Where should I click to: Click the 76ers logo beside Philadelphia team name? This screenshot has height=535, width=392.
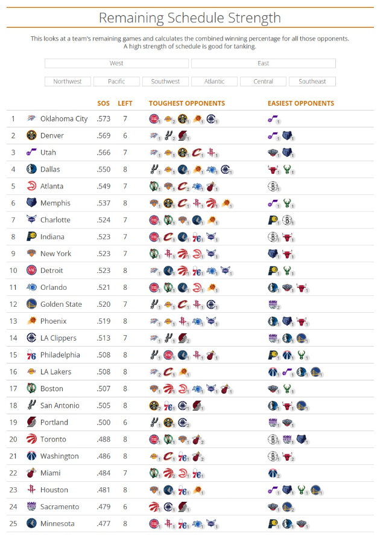pyautogui.click(x=31, y=356)
